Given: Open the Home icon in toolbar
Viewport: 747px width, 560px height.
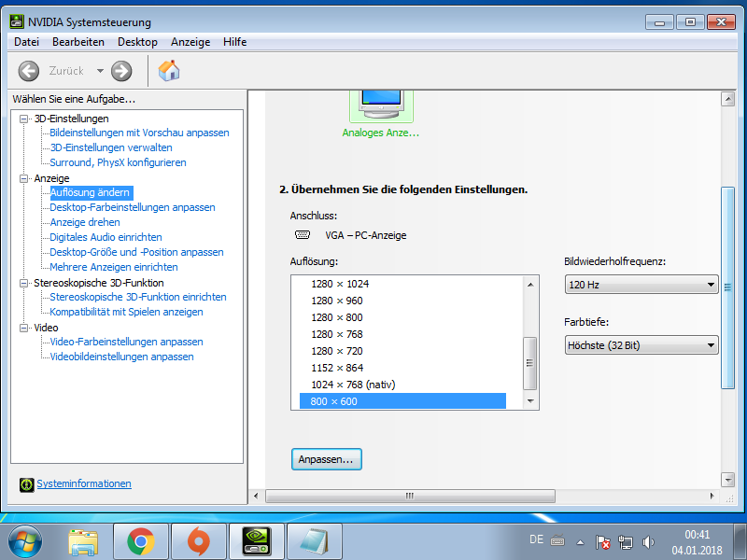Looking at the screenshot, I should [x=169, y=71].
